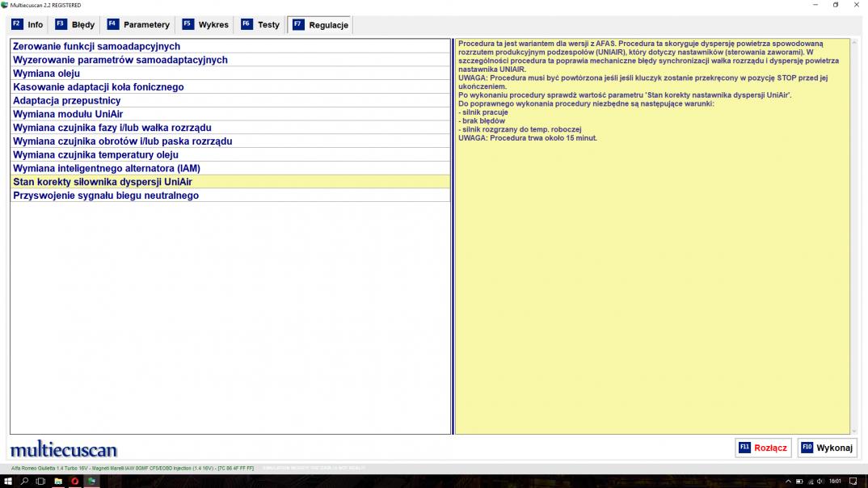Show hidden system tray icons

tap(788, 482)
